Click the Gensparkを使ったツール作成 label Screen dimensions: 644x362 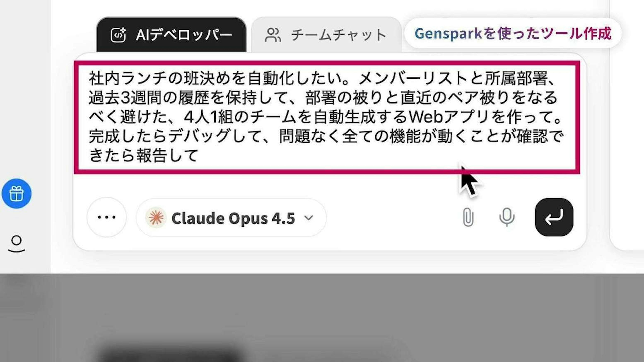coord(513,33)
